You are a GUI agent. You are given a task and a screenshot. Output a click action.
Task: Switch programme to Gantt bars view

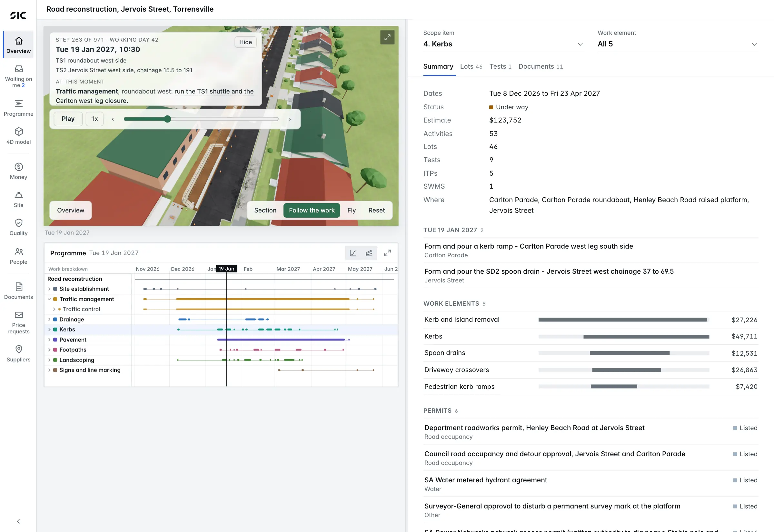point(369,253)
